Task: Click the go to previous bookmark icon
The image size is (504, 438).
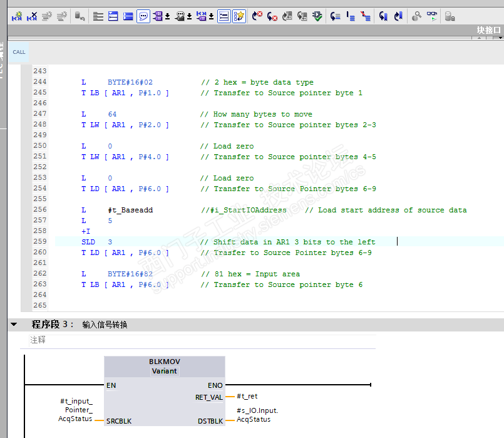Action: (x=383, y=16)
